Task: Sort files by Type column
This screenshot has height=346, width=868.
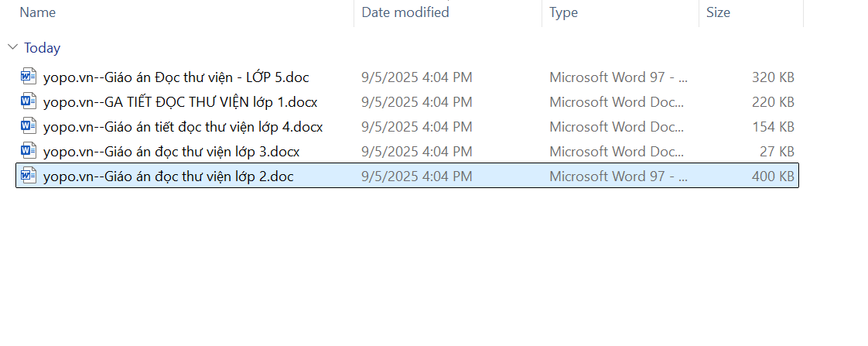Action: point(563,12)
